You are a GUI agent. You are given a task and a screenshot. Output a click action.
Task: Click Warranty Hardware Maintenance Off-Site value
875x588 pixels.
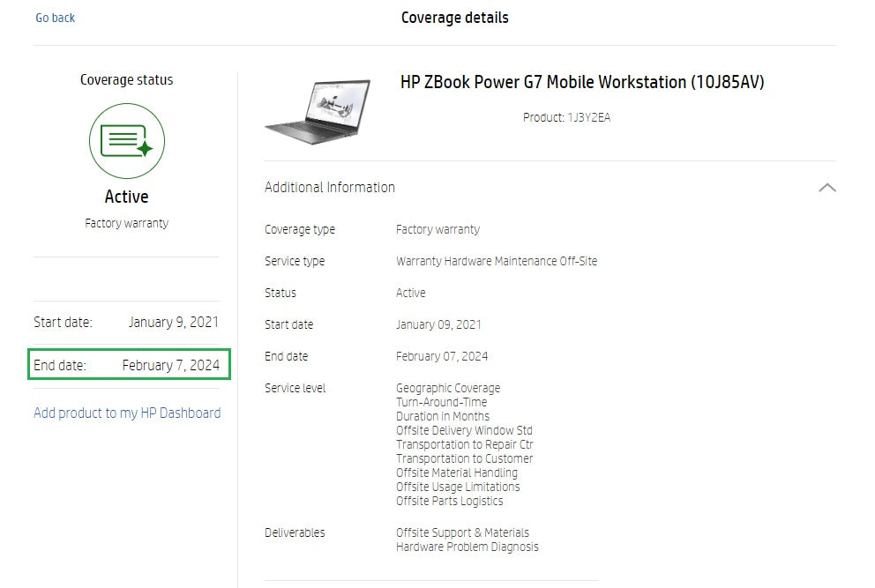point(497,261)
